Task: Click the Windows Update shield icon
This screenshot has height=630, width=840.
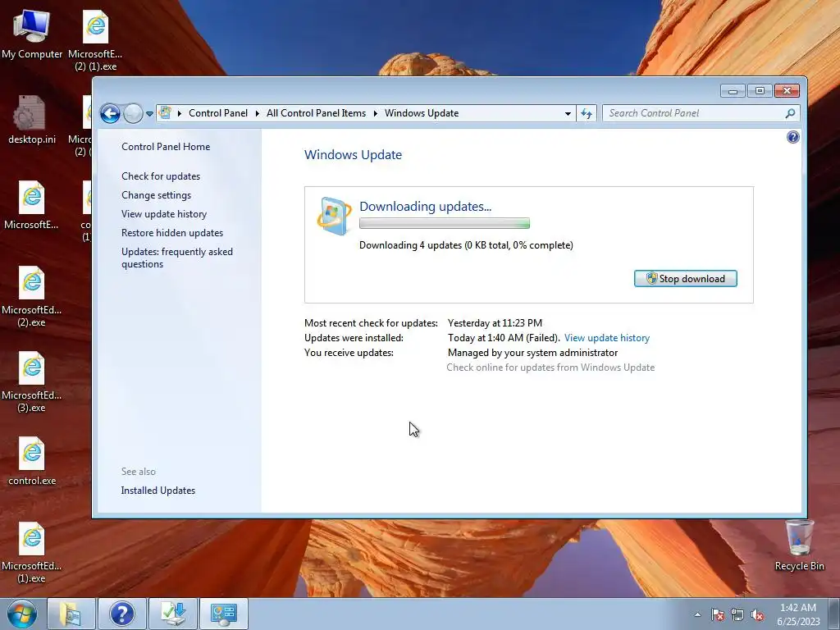Action: [335, 216]
